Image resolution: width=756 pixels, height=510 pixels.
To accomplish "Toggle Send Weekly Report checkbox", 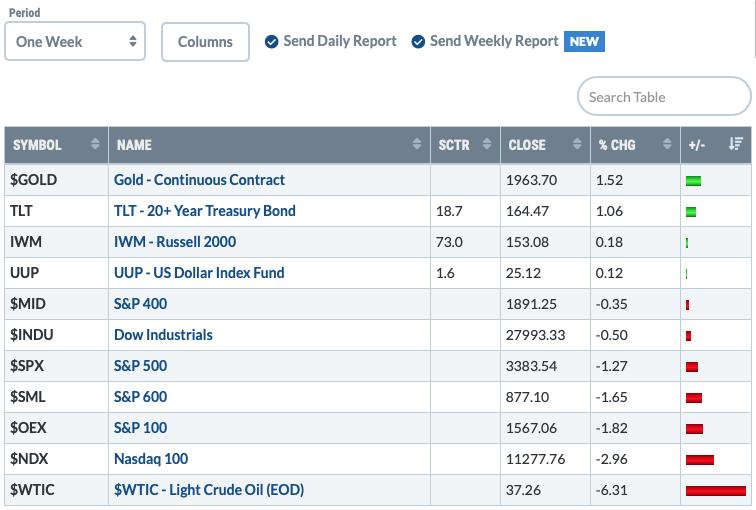I will [x=418, y=42].
